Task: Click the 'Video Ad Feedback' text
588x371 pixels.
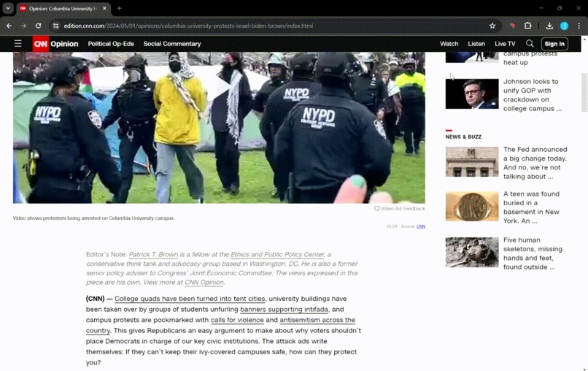Action: (403, 208)
